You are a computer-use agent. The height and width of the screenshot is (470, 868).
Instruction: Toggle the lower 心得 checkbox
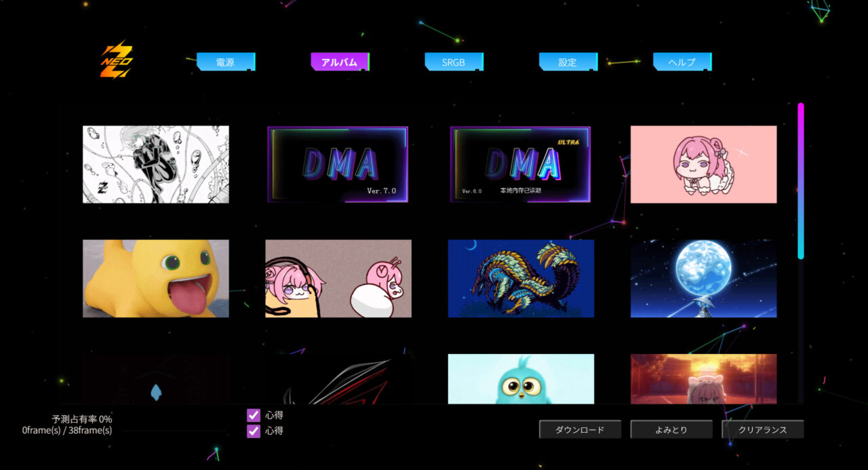(x=254, y=431)
